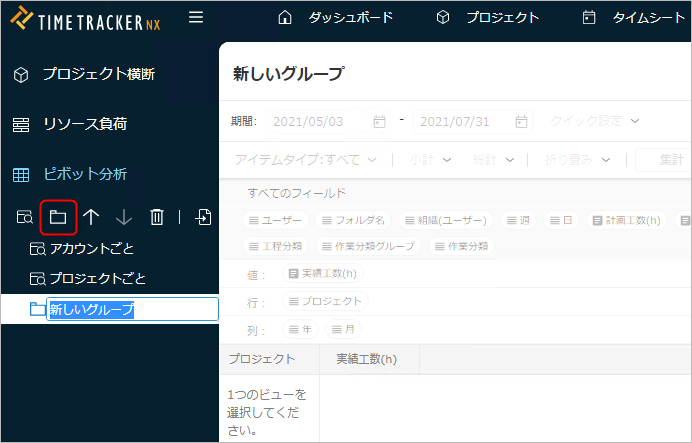Open calendar picker for start date
The height and width of the screenshot is (443, 692).
pos(379,121)
